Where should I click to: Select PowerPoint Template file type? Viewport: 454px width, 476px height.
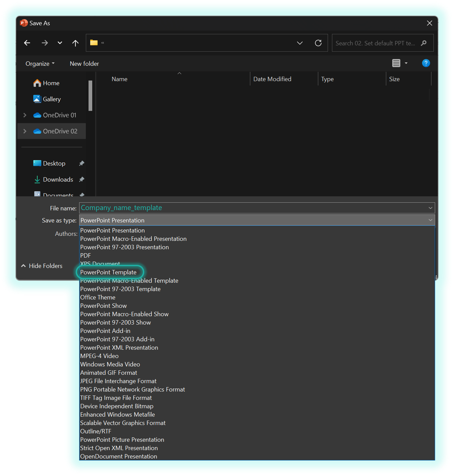click(x=257, y=272)
